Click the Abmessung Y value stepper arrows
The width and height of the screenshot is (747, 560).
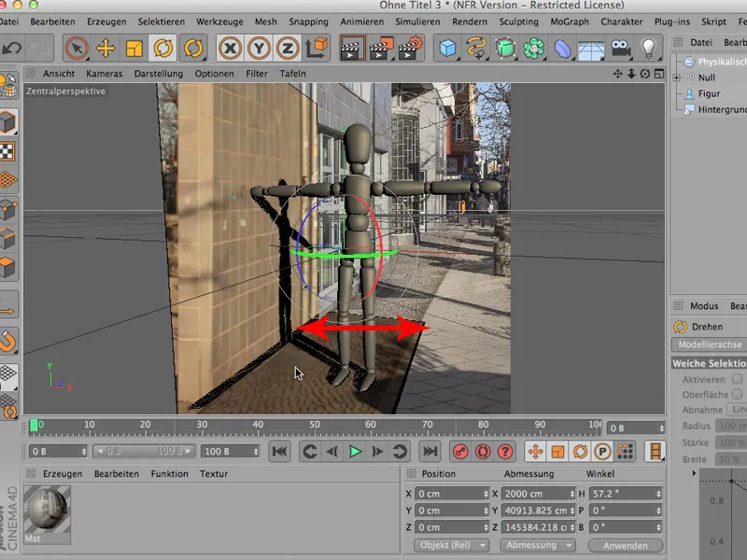pos(571,511)
